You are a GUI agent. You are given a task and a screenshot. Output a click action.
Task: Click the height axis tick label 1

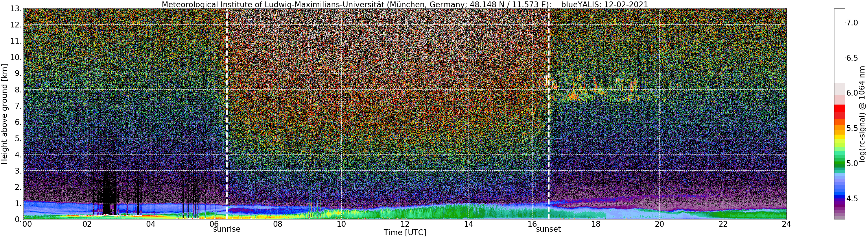click(18, 203)
